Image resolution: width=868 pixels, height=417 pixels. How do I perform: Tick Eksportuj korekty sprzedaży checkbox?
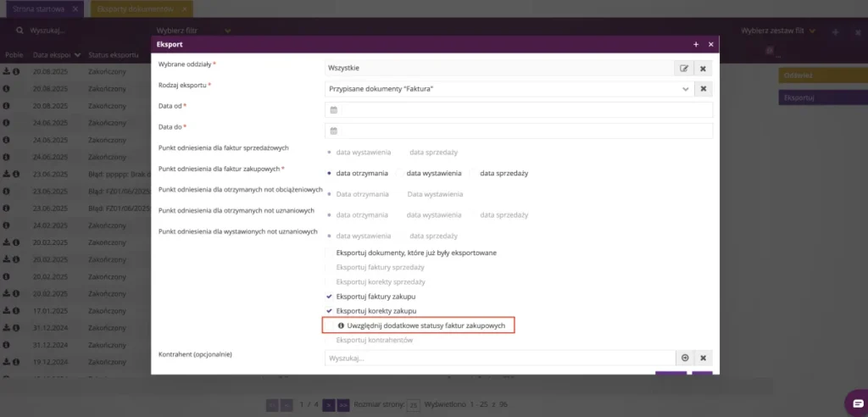click(330, 282)
